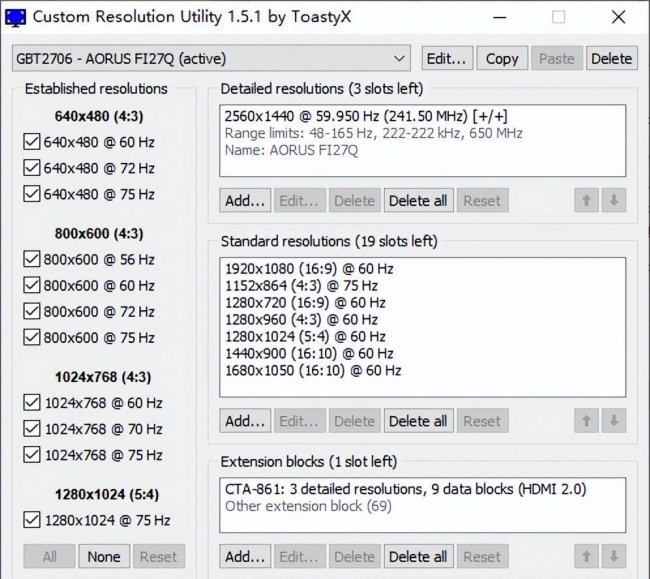Move detailed resolution down with arrow
This screenshot has height=579, width=650.
614,201
